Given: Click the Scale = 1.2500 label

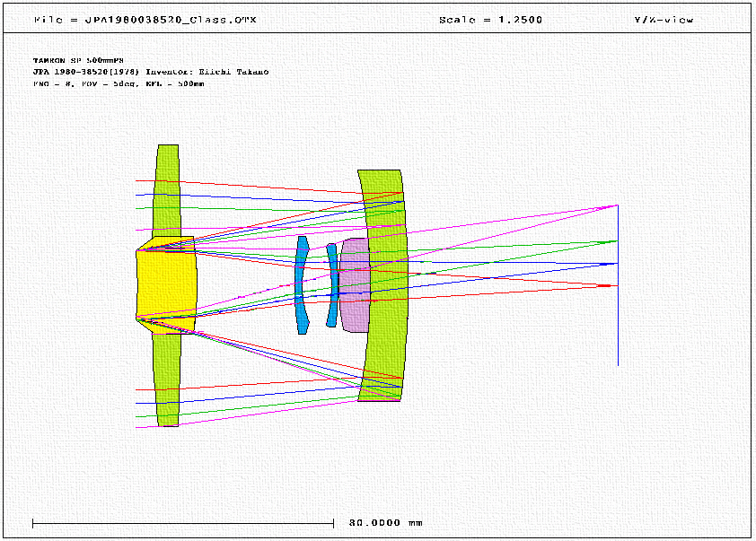Looking at the screenshot, I should click(490, 20).
